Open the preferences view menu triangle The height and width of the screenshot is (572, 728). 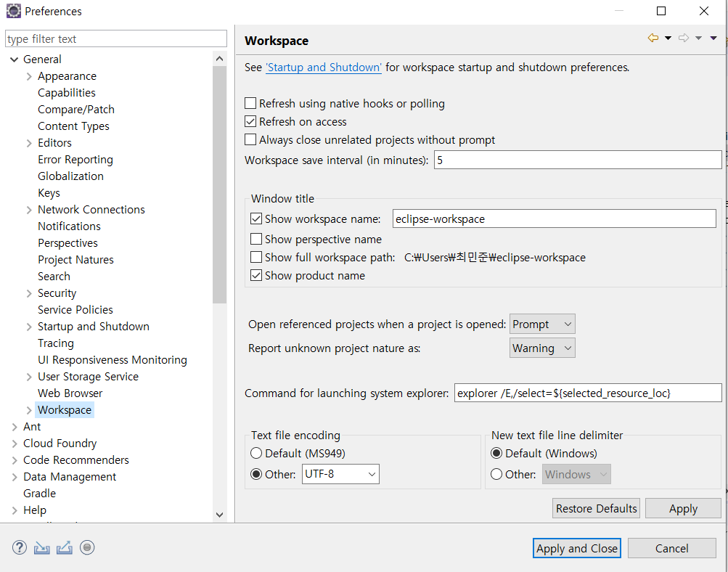(x=713, y=38)
